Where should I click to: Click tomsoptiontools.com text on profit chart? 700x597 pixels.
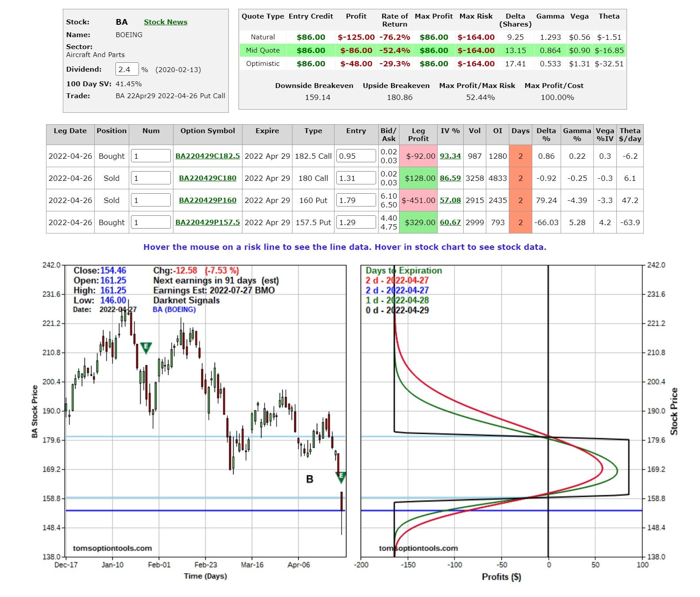tap(418, 548)
